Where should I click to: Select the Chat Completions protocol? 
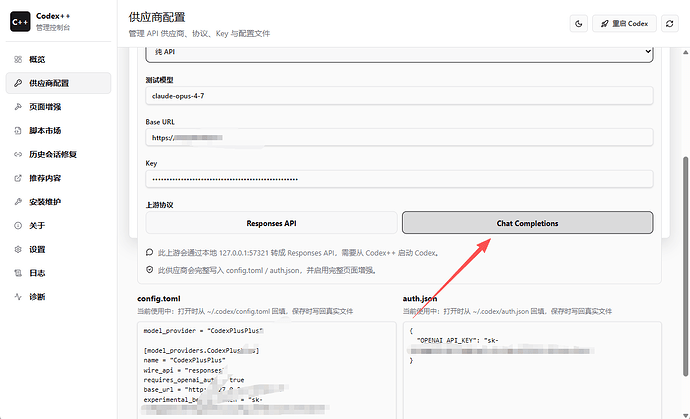(528, 223)
